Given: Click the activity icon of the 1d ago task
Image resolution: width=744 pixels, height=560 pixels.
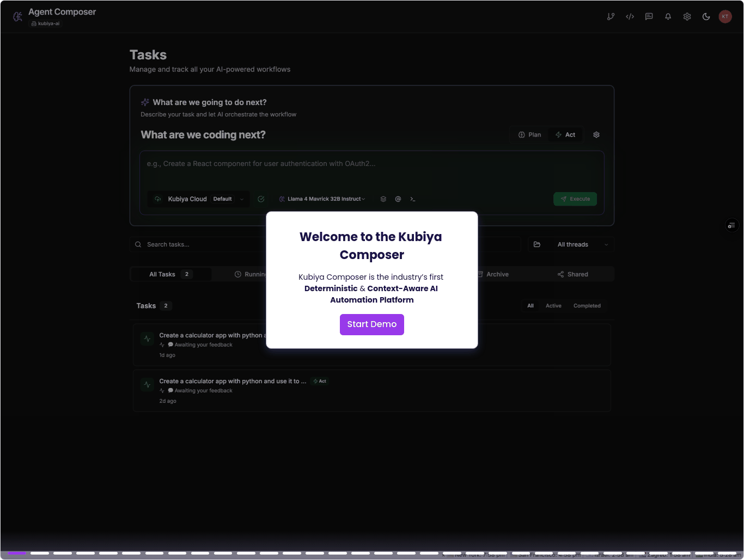Looking at the screenshot, I should [147, 339].
